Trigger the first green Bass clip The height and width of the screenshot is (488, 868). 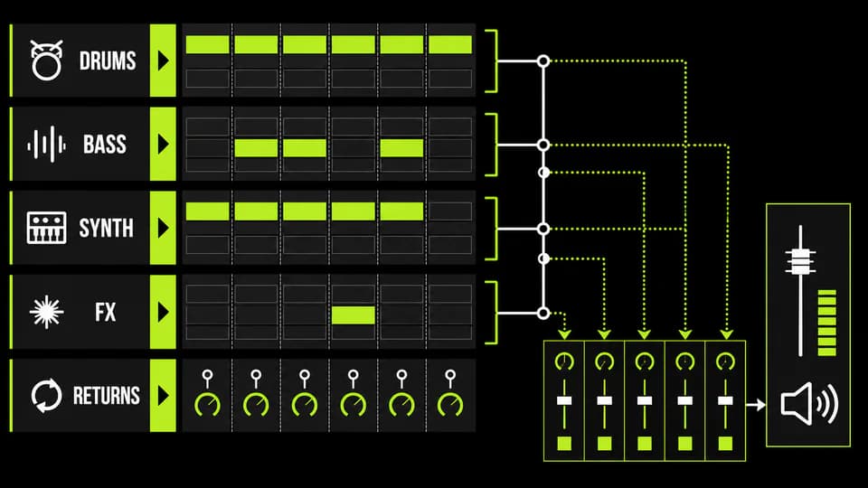(256, 148)
